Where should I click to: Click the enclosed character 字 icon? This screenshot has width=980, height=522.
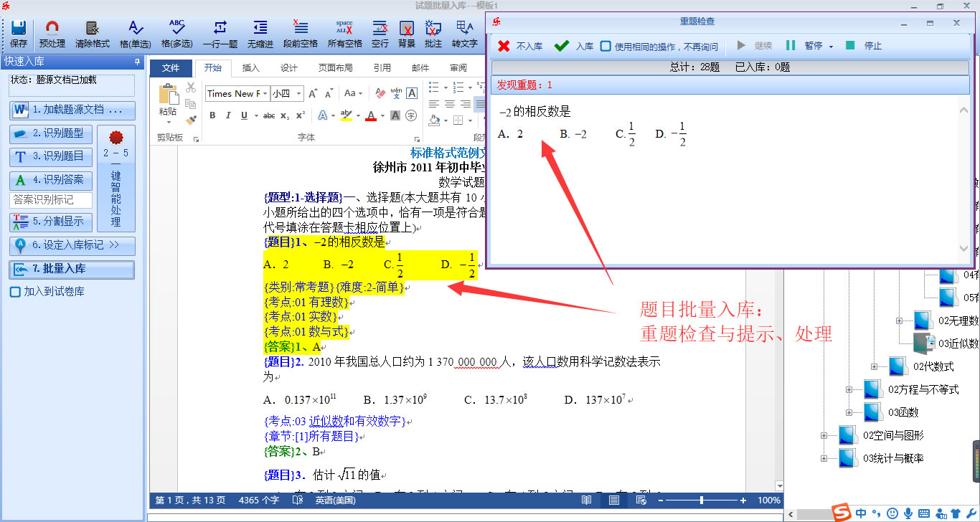[x=411, y=115]
